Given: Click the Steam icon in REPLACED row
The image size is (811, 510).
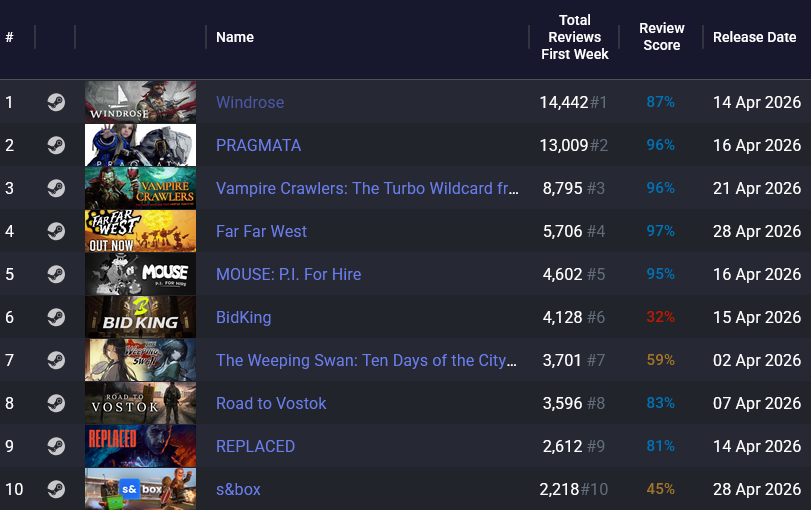Looking at the screenshot, I should 56,446.
